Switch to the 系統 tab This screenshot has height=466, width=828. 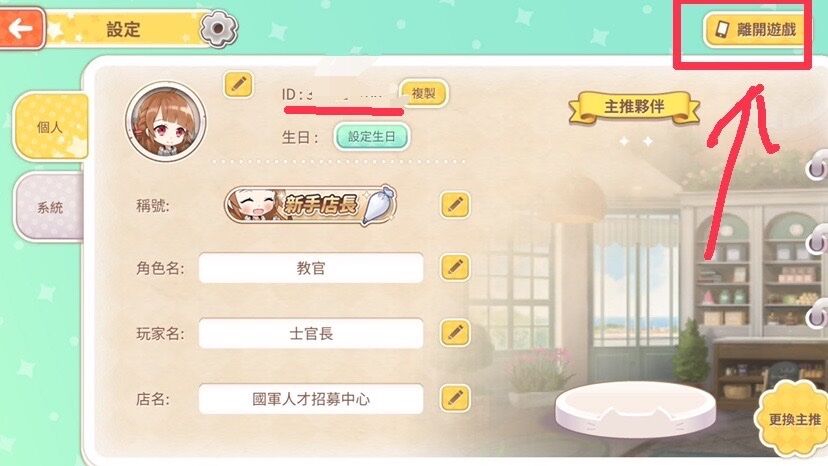(49, 207)
